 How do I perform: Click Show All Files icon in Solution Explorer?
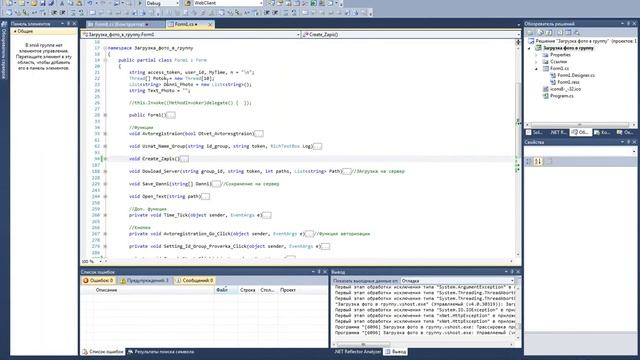click(x=540, y=32)
